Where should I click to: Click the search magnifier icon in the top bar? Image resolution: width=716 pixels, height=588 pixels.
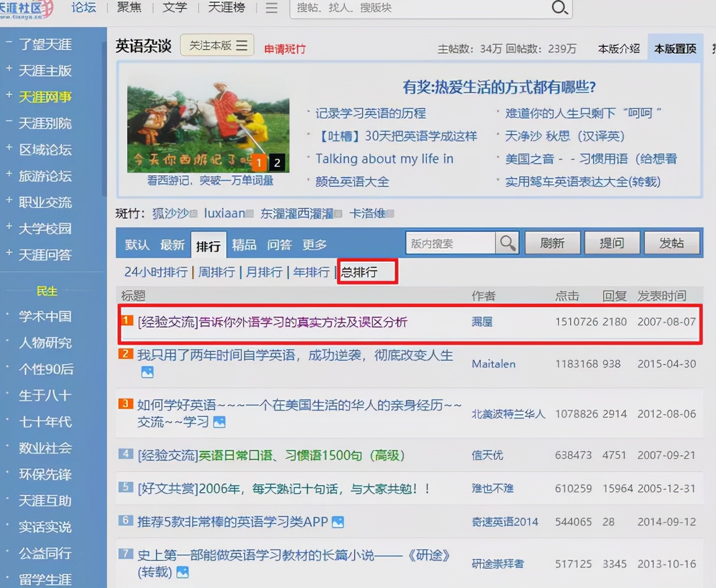[x=560, y=8]
